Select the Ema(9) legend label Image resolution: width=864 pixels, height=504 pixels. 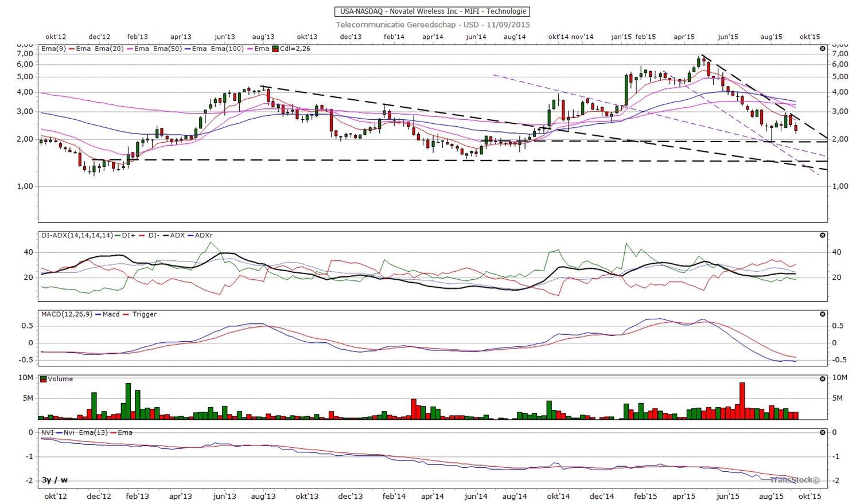[53, 49]
